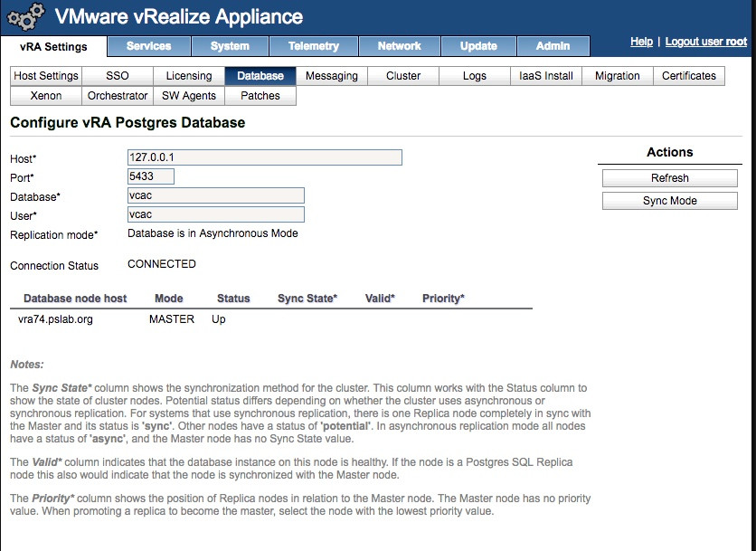This screenshot has width=756, height=551.
Task: Click the Mode column header
Action: (x=169, y=299)
